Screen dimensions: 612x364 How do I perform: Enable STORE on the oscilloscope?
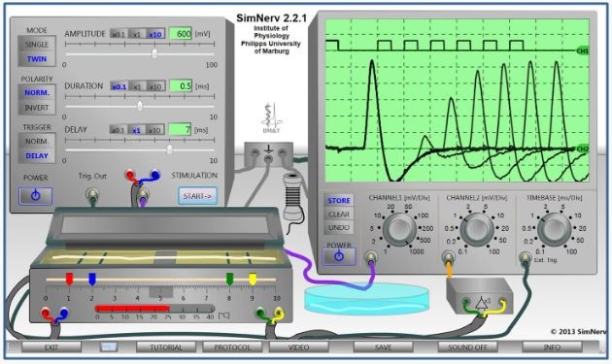[x=339, y=201]
